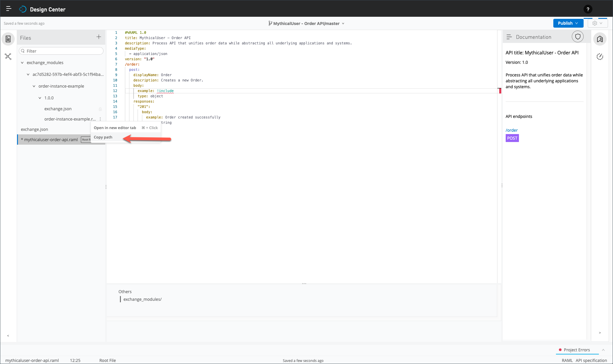Focus the Filter files search field
This screenshot has width=613, height=364.
click(x=61, y=51)
